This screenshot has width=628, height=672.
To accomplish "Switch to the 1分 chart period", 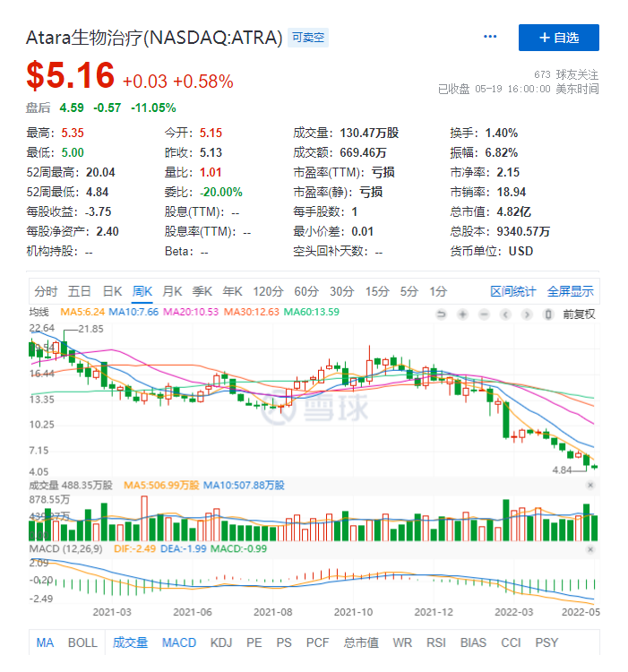I will (438, 291).
